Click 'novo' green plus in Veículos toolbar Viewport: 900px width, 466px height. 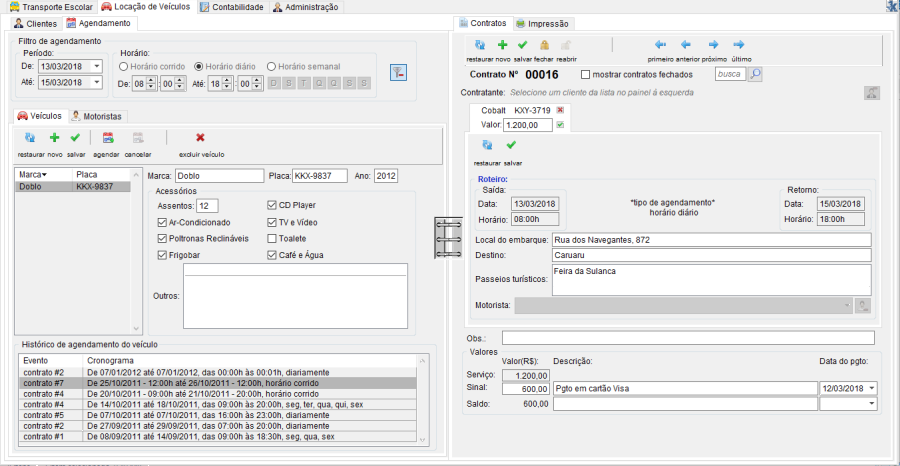[54, 138]
